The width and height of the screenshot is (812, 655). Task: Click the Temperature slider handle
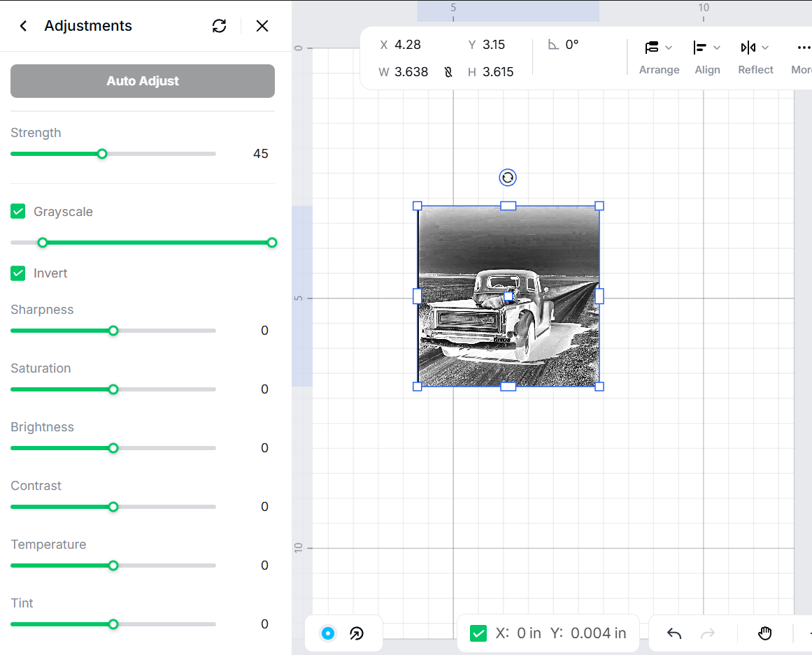(113, 566)
